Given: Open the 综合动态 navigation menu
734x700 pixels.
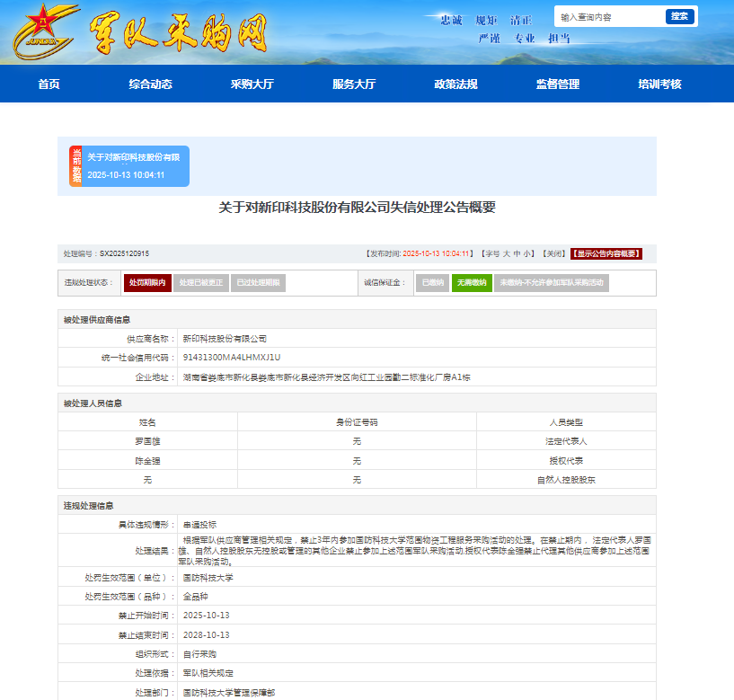Looking at the screenshot, I should pyautogui.click(x=150, y=84).
